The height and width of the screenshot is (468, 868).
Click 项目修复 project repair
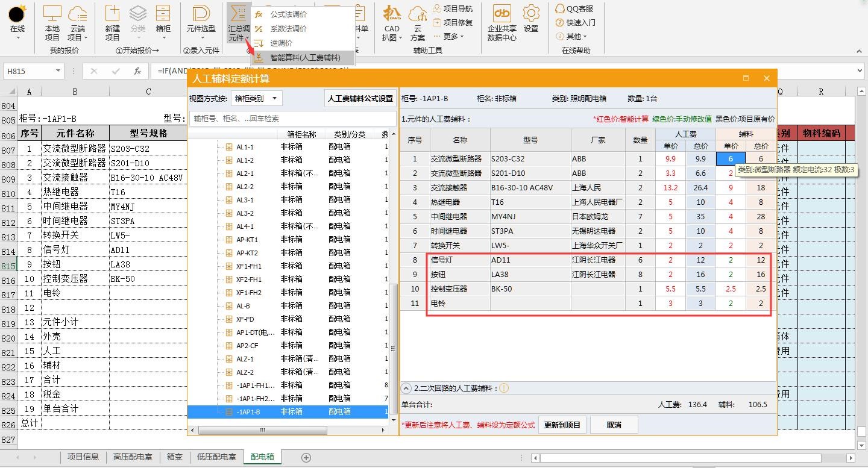(453, 22)
